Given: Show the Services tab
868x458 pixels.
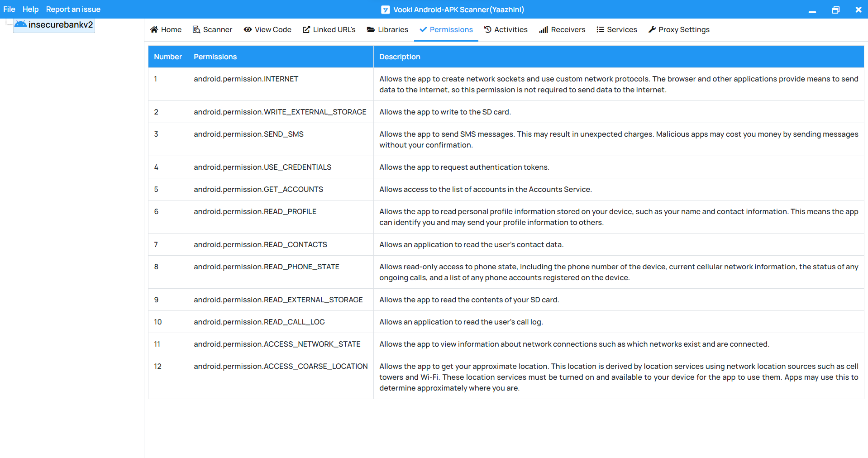Looking at the screenshot, I should [616, 29].
